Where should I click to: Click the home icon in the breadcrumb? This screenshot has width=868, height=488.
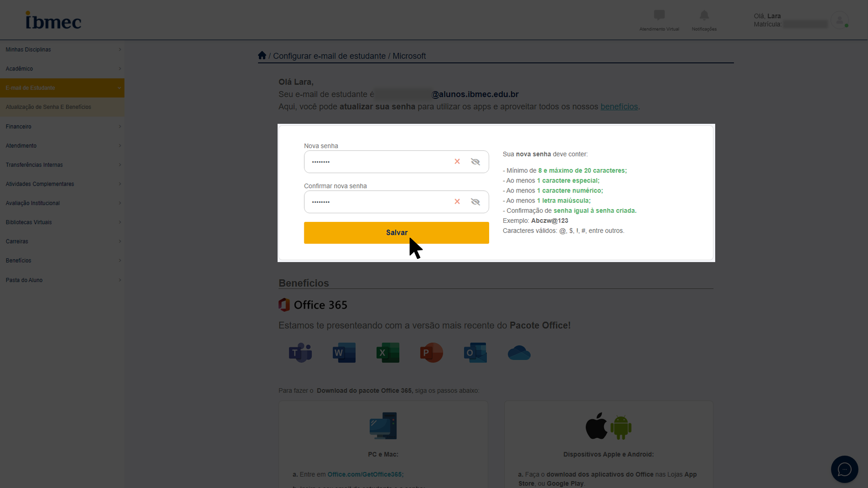coord(262,56)
